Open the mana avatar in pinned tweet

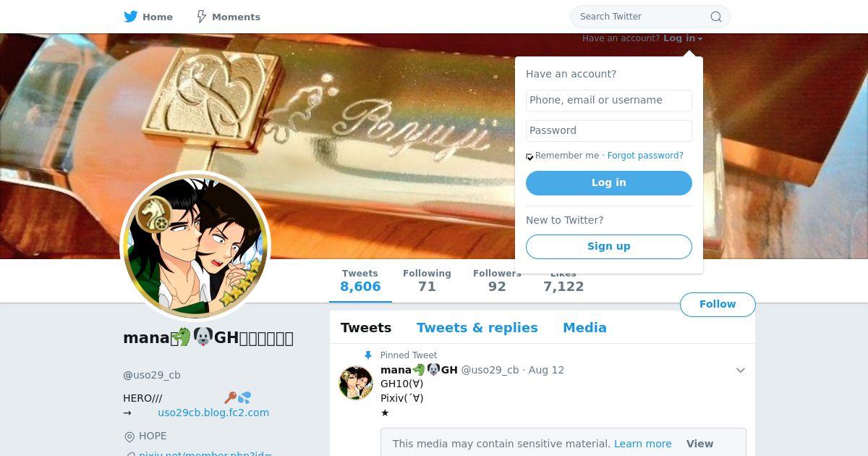tap(356, 383)
